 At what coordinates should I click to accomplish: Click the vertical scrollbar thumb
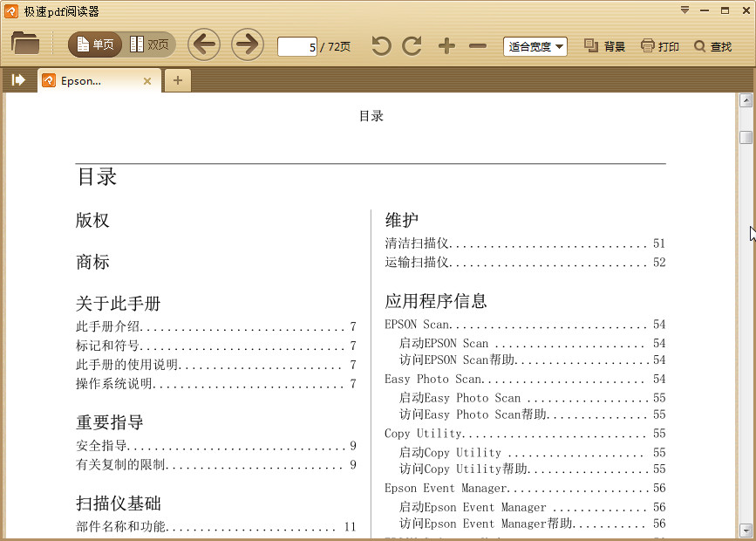pyautogui.click(x=746, y=137)
